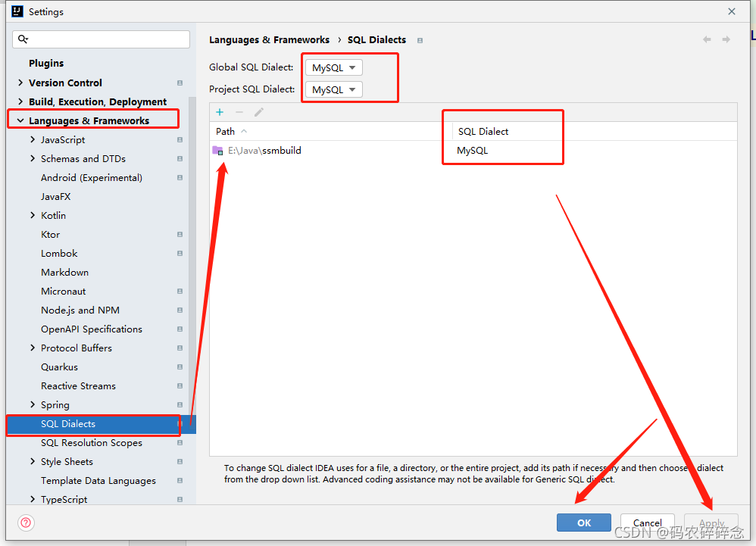Image resolution: width=756 pixels, height=546 pixels.
Task: Expand the Spring node
Action: [x=33, y=404]
